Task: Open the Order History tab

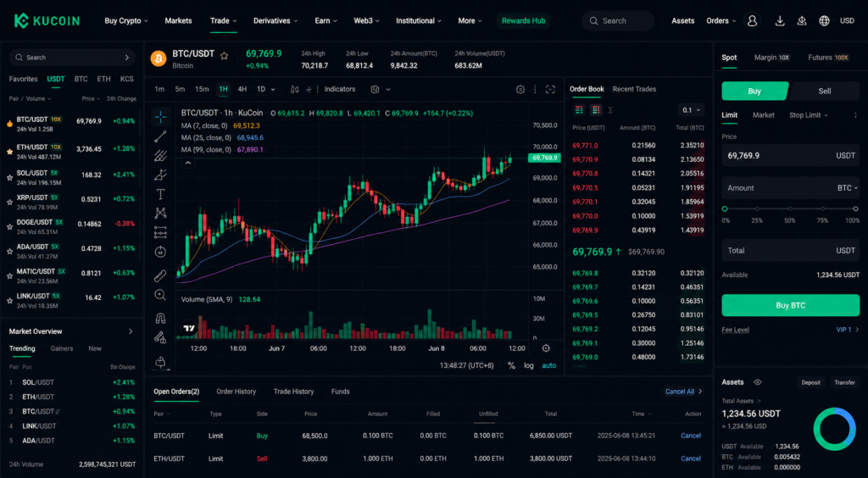Action: coord(236,392)
